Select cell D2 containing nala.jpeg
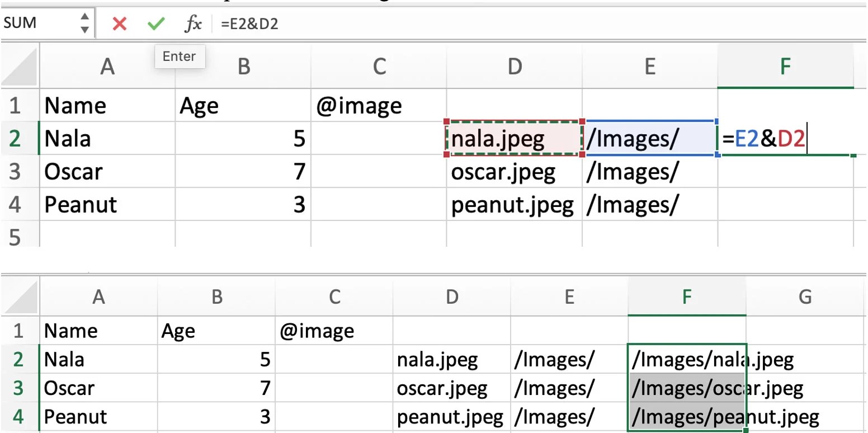The image size is (868, 433). (513, 138)
